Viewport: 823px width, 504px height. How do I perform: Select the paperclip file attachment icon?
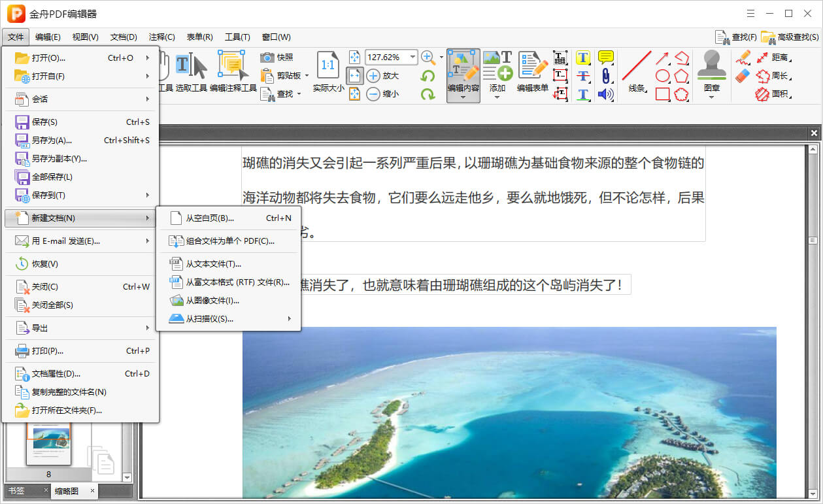pos(605,76)
